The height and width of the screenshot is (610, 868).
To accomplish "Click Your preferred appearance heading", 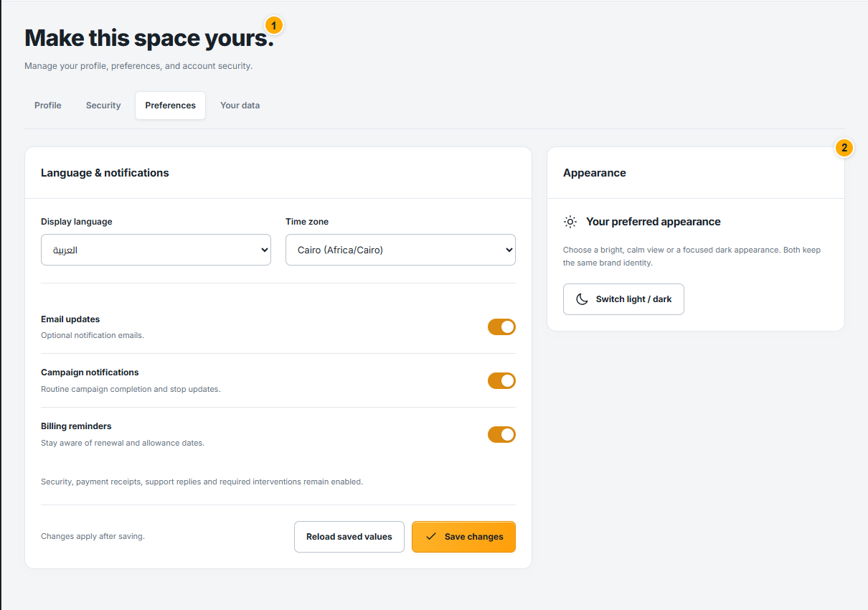I will tap(654, 222).
